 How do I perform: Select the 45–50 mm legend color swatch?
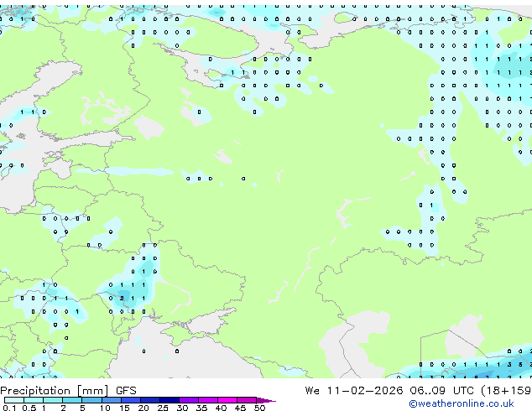247,400
